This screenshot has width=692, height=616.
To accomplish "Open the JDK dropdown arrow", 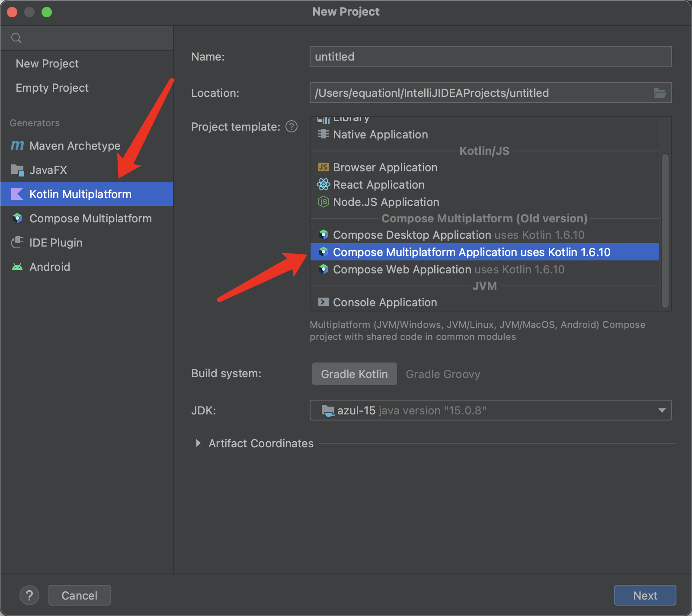I will click(x=662, y=410).
